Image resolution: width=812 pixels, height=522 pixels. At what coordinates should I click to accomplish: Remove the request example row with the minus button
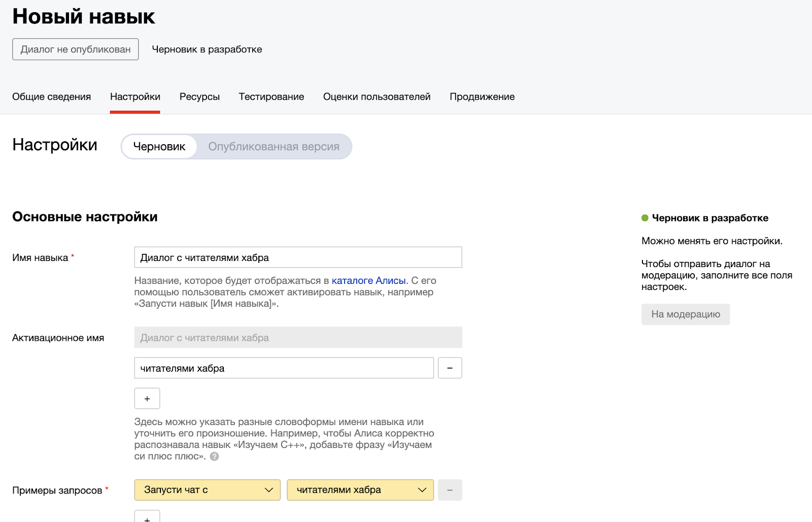(x=450, y=490)
